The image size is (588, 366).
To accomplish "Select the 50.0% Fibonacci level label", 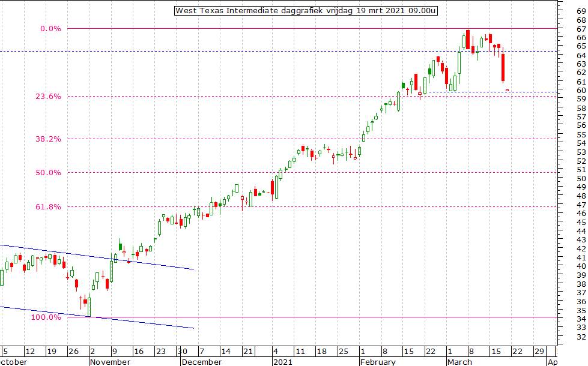I will (48, 173).
